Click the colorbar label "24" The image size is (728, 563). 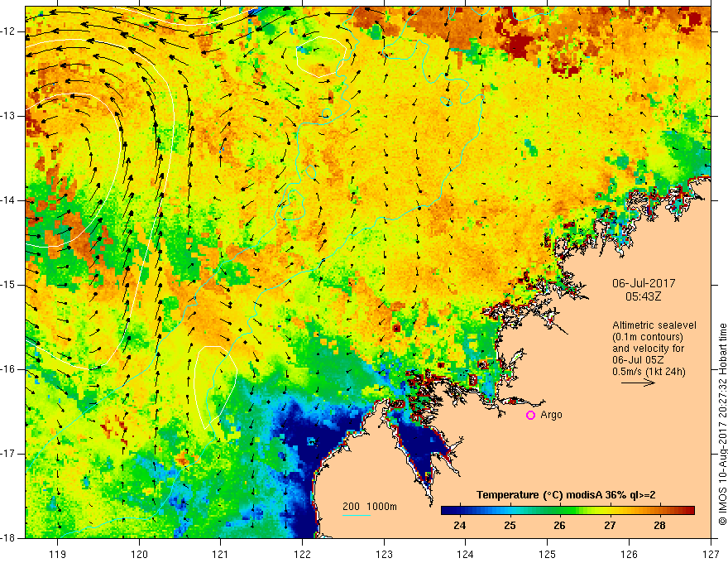[x=460, y=526]
